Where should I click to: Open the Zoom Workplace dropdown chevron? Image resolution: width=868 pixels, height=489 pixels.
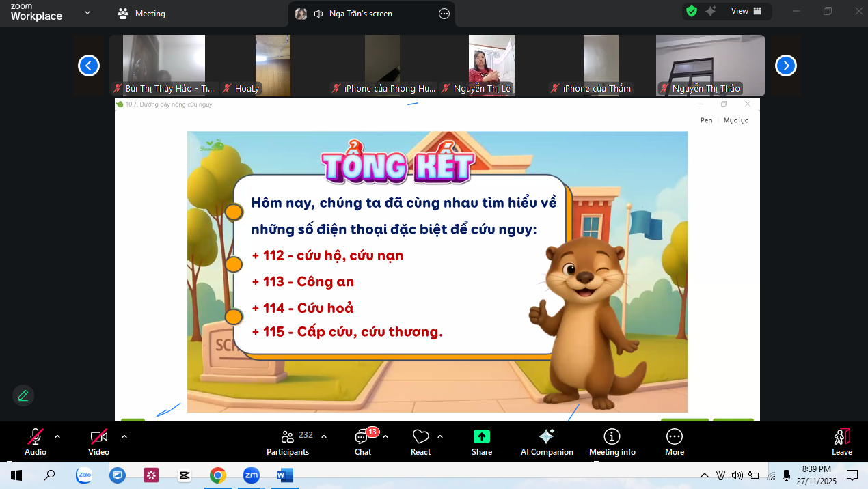(x=87, y=12)
